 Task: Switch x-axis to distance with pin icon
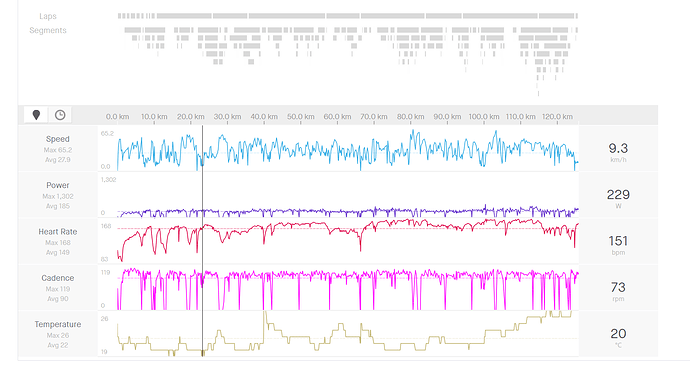tap(36, 115)
